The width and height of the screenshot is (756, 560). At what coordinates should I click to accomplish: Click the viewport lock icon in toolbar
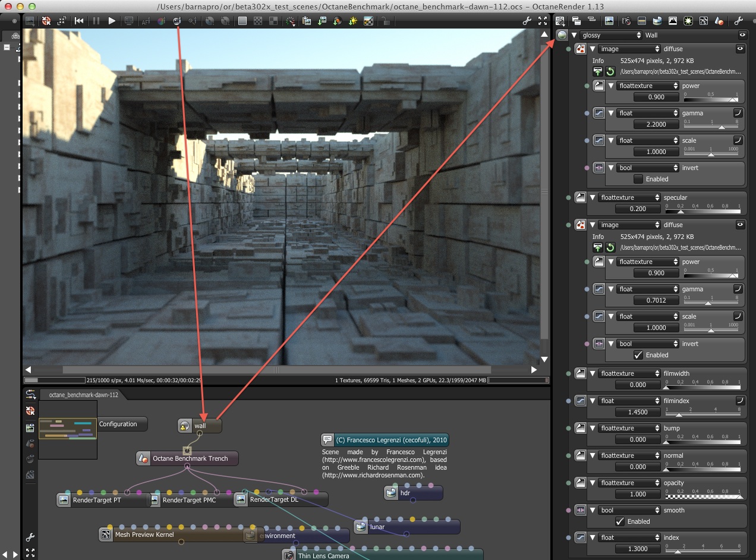click(x=386, y=21)
